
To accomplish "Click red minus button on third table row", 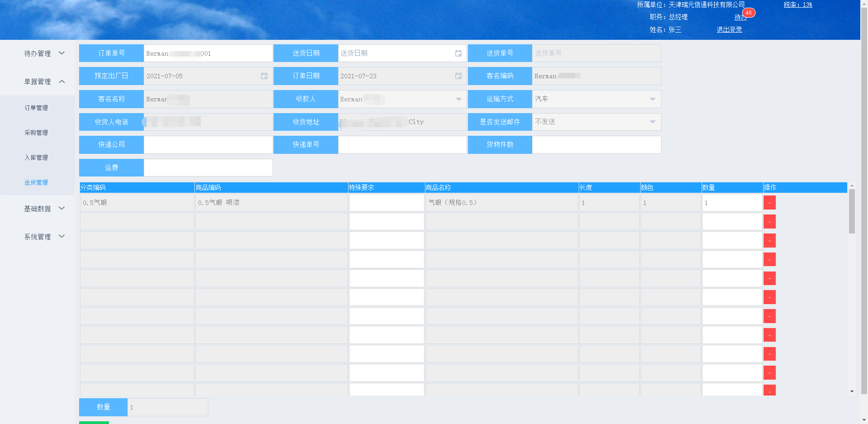I will pos(769,241).
